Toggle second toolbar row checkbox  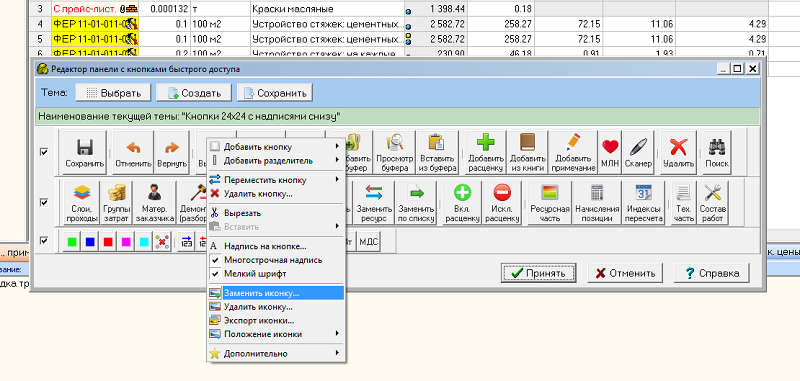(44, 202)
